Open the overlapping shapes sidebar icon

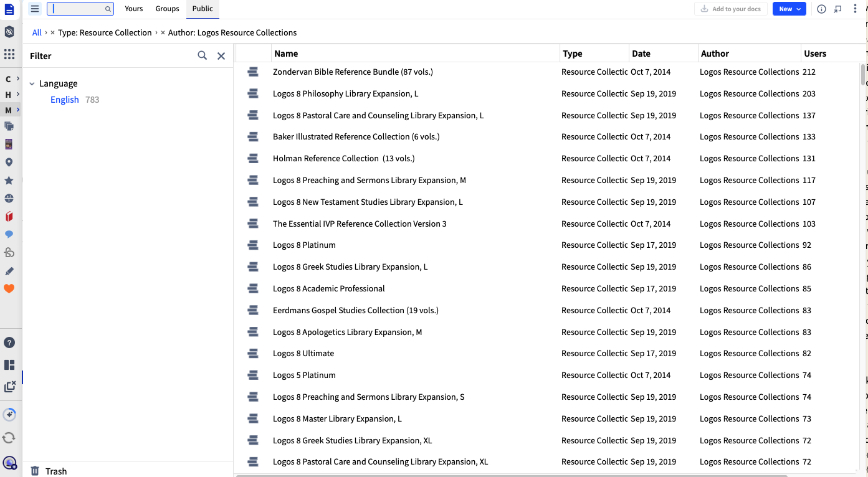pos(9,253)
